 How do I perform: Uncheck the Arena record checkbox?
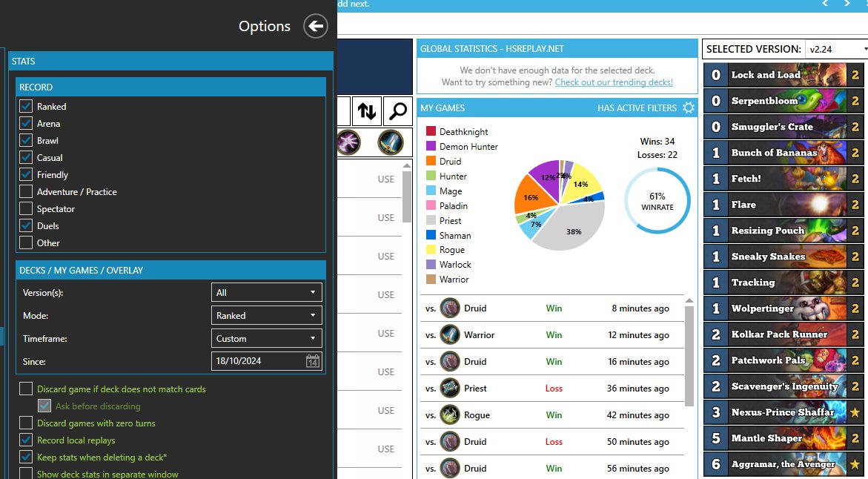(x=26, y=124)
